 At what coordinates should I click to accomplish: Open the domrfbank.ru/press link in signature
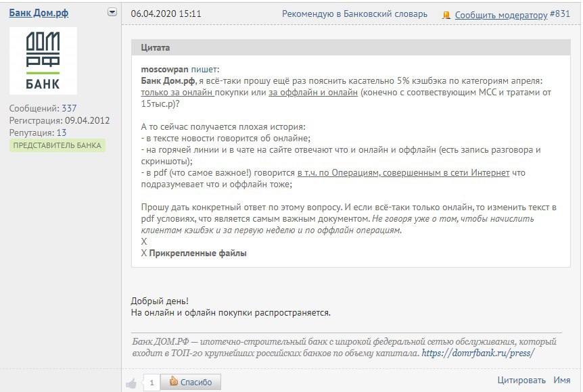pos(478,353)
